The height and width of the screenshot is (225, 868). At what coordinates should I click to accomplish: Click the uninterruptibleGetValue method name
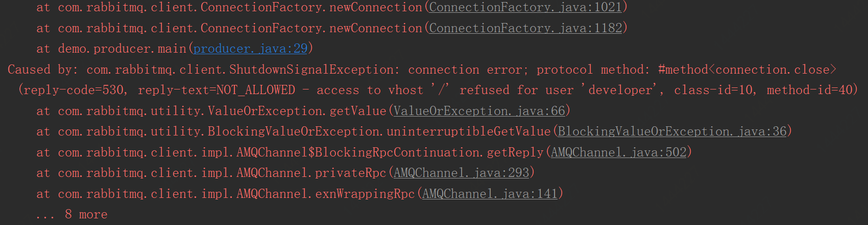(x=468, y=131)
